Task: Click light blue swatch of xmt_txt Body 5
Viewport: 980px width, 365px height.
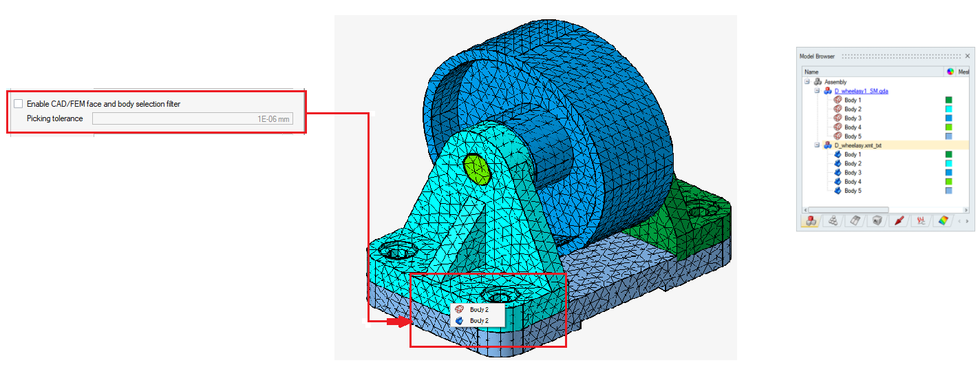Action: (x=949, y=190)
